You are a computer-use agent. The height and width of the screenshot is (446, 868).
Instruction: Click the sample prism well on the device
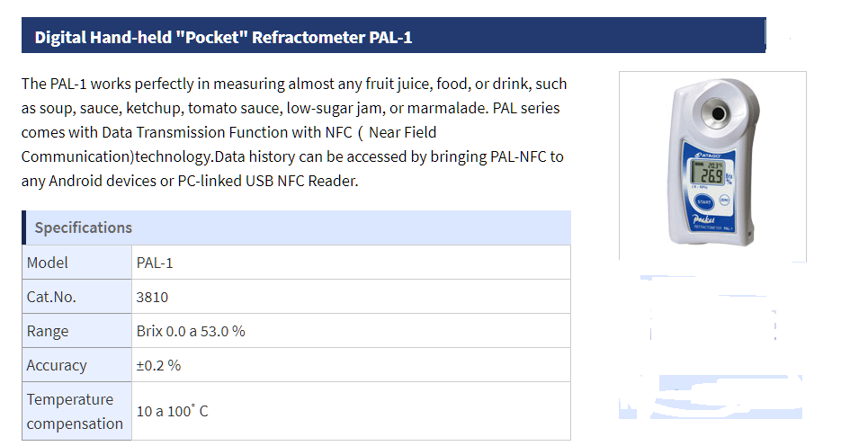(718, 113)
